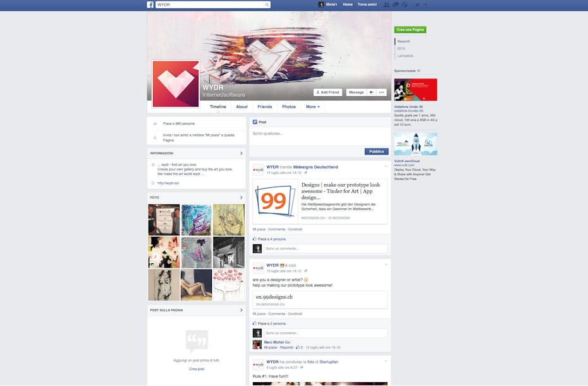Switch to the About tab
This screenshot has width=588, height=386.
(x=242, y=107)
